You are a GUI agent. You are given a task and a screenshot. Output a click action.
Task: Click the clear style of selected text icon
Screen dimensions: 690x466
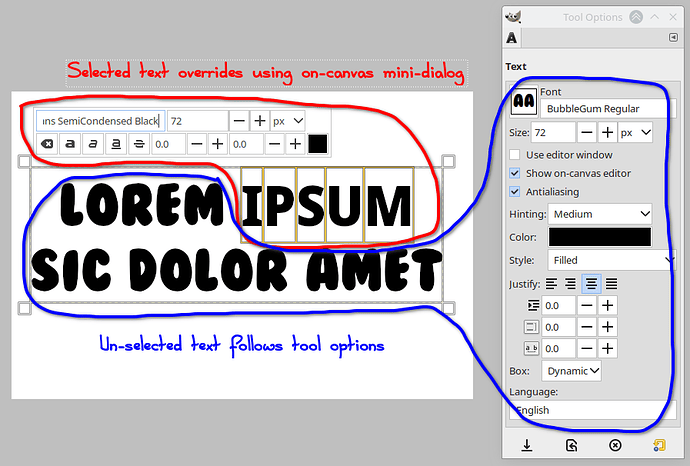pyautogui.click(x=47, y=144)
